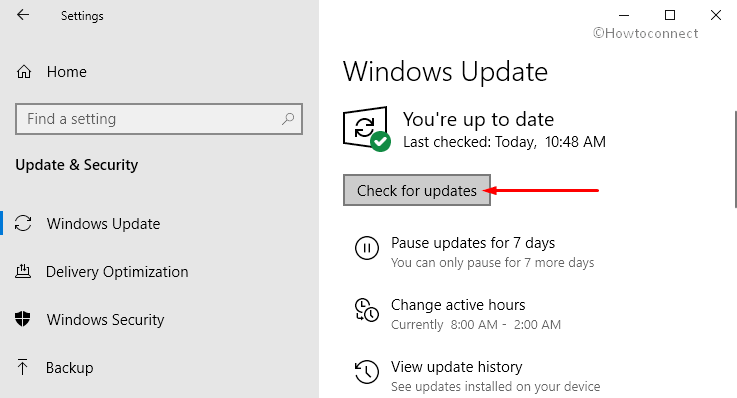Open the Delivery Optimization icon
This screenshot has width=737, height=398.
[x=23, y=271]
